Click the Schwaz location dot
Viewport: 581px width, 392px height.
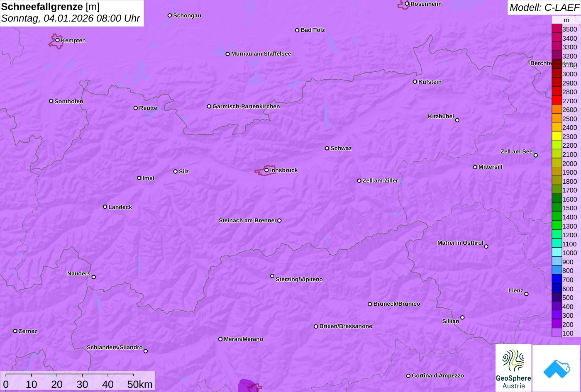click(x=327, y=148)
